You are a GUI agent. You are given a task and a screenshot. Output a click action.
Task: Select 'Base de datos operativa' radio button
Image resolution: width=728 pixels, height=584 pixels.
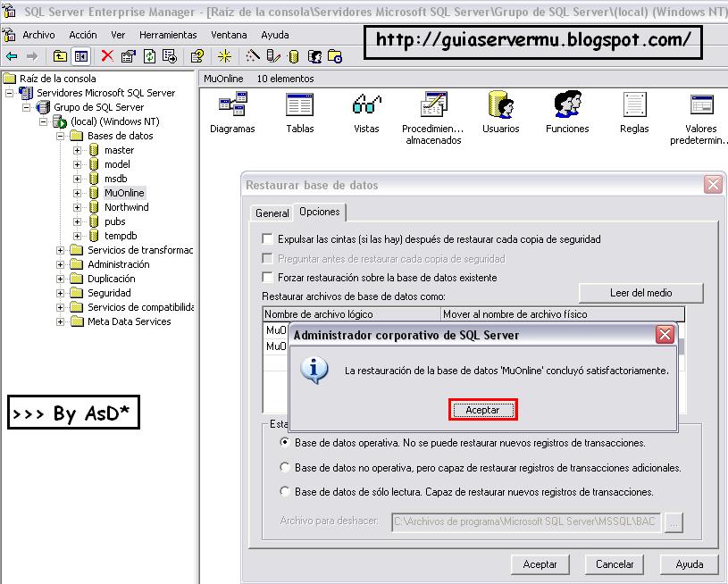(285, 442)
